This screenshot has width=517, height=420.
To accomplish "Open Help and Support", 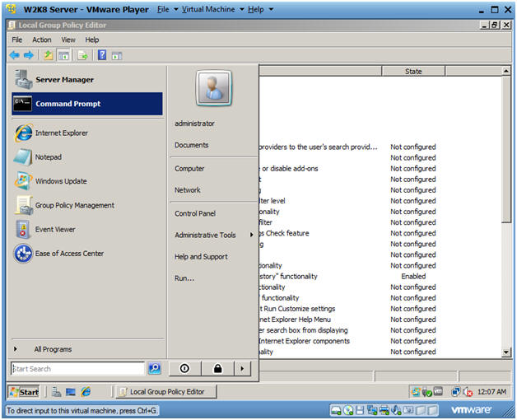I will (201, 257).
